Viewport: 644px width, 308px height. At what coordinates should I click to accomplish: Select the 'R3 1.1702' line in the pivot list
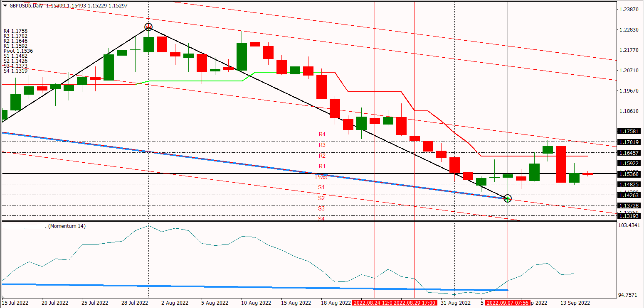(15, 36)
